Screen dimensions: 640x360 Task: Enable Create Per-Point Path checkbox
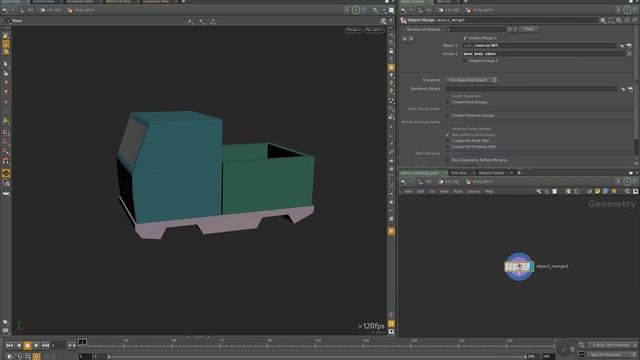coord(447,141)
